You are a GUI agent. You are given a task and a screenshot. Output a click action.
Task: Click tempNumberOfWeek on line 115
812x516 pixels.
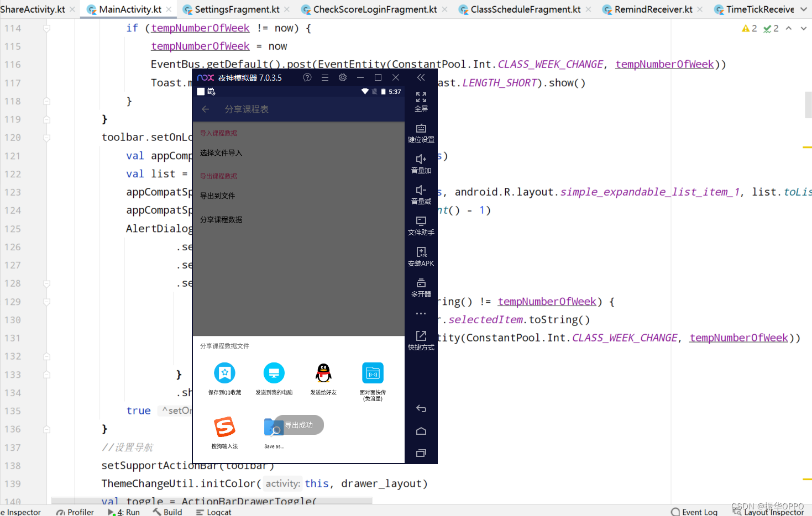[200, 46]
